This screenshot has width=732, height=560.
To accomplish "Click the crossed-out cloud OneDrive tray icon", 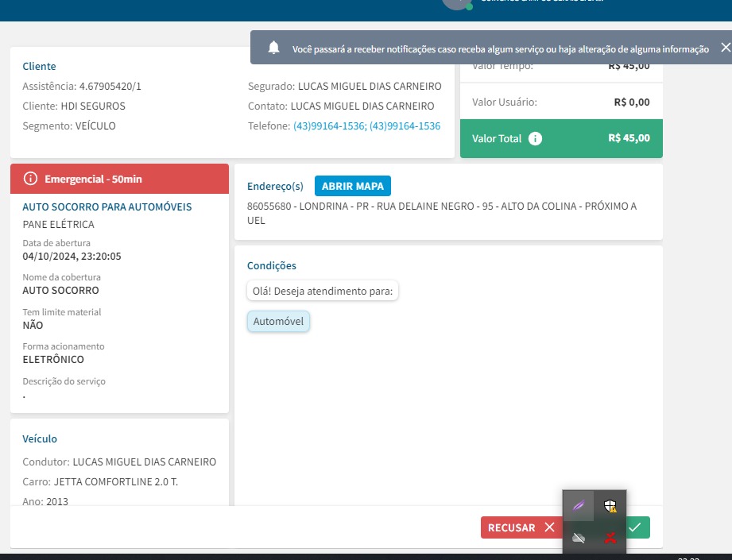I will click(x=579, y=538).
